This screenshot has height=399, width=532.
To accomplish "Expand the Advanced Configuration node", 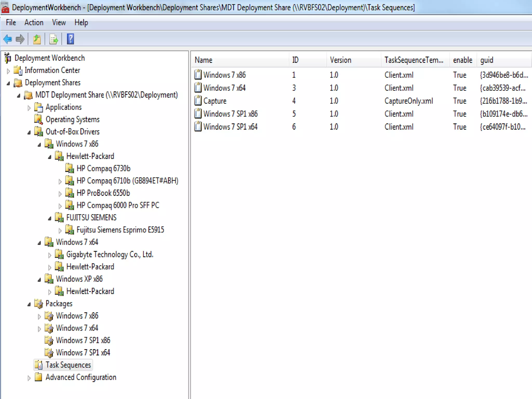I will point(29,378).
